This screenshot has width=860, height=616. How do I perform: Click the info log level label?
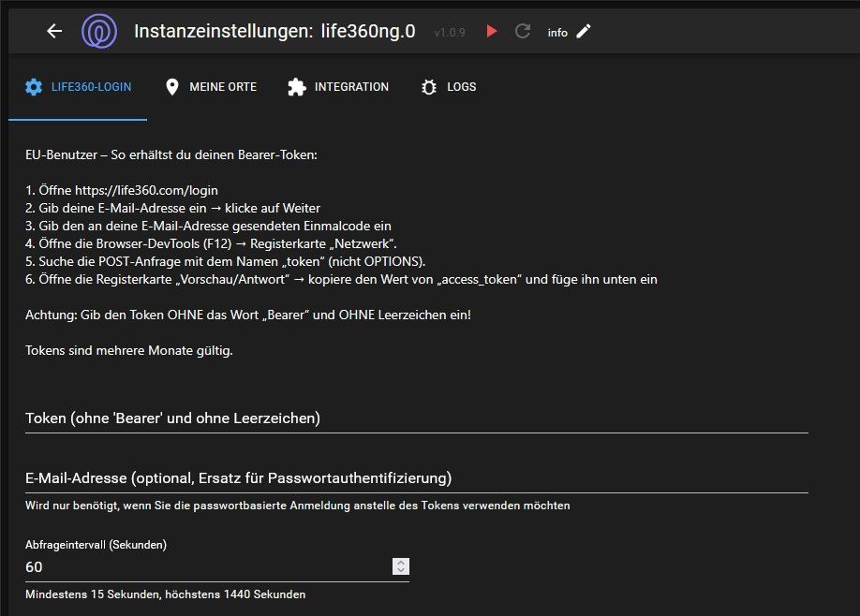pyautogui.click(x=557, y=32)
